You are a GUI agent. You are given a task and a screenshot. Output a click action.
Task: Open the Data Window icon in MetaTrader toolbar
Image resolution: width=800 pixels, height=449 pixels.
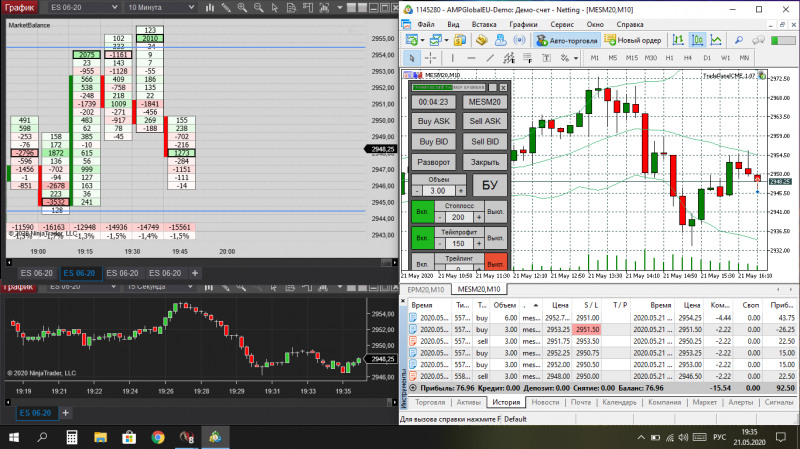(x=481, y=40)
